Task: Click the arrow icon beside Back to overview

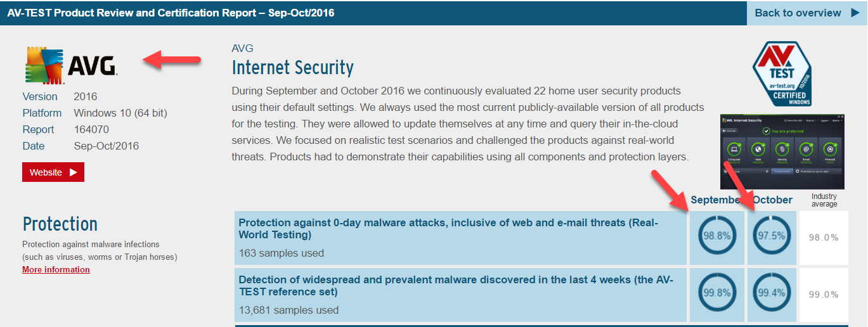Action: pos(855,13)
